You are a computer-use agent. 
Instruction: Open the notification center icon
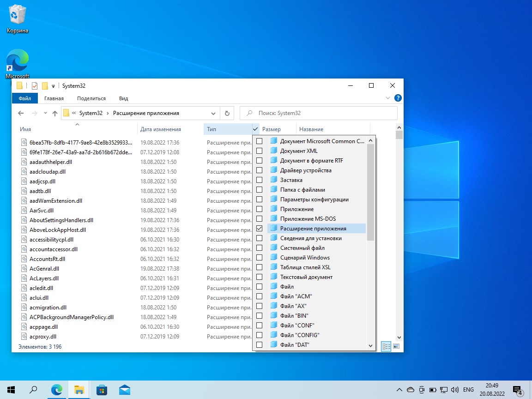518,390
